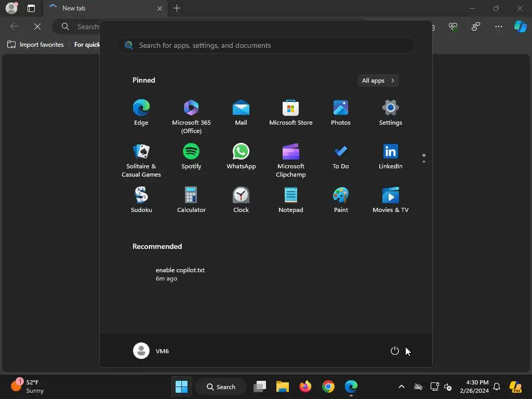Launch Movies & TV app

[x=391, y=200]
